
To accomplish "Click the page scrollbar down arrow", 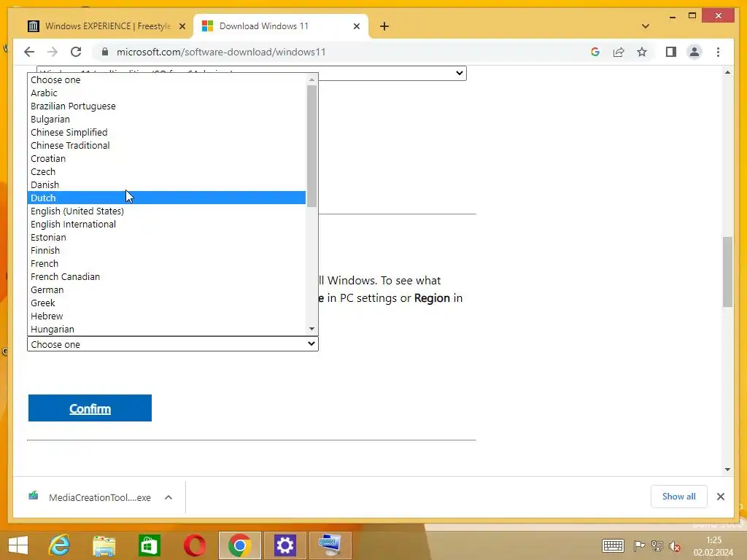I will pyautogui.click(x=727, y=470).
